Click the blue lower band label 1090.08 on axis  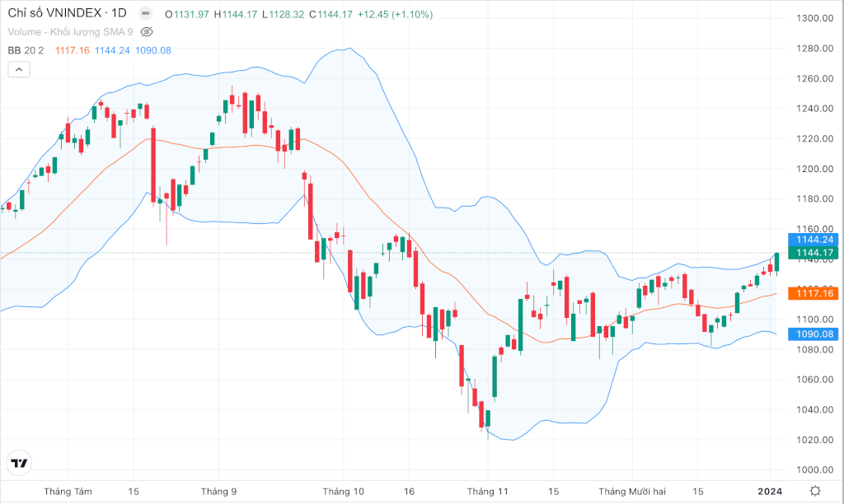click(x=813, y=334)
